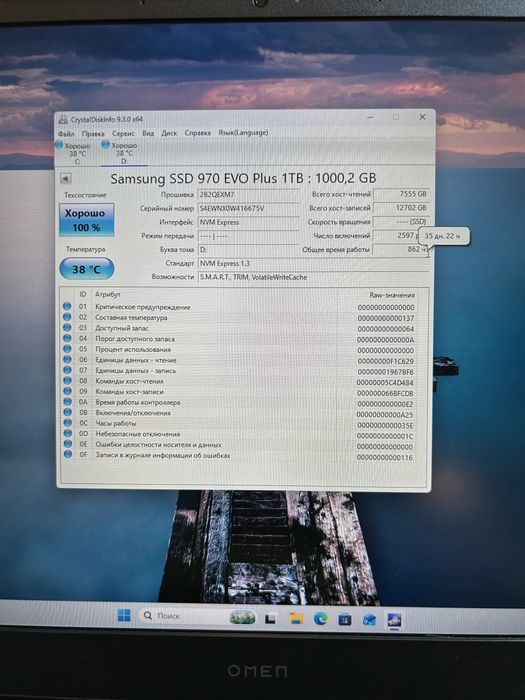This screenshot has width=525, height=700.
Task: Click status dot for Порог доступного запаса
Action: pos(67,338)
